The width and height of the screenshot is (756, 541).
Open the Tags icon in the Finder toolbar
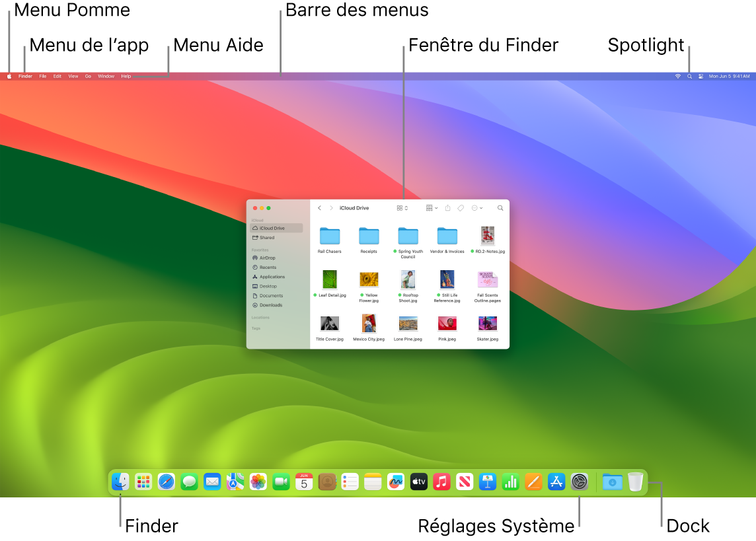click(461, 207)
